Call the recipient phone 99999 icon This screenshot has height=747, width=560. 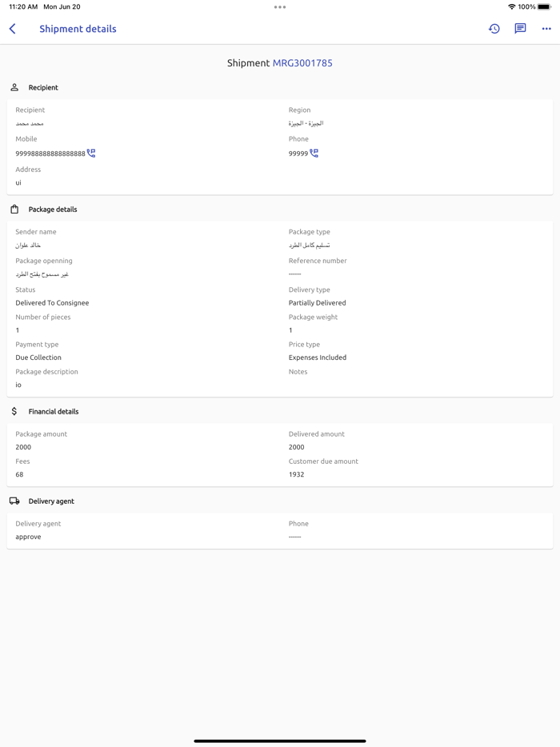[x=314, y=153]
